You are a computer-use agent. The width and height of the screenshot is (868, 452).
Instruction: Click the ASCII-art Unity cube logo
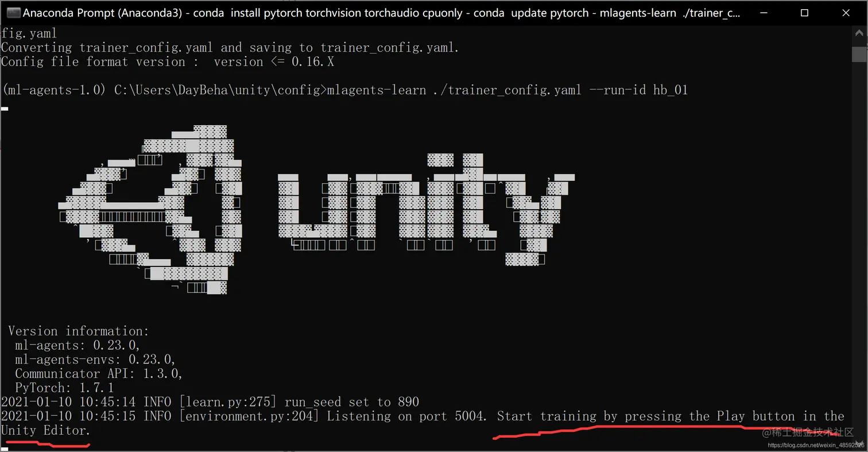(x=150, y=210)
